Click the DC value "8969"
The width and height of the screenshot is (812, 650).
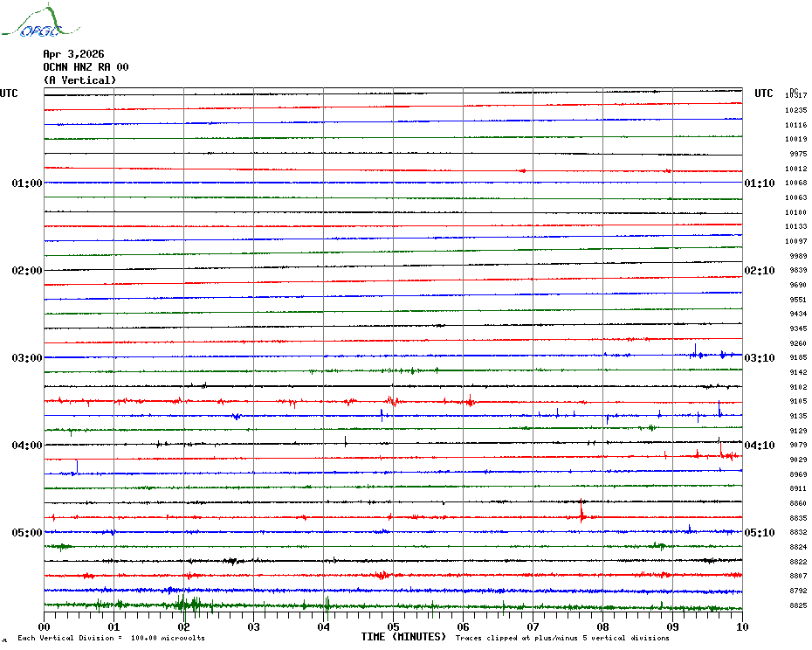click(x=798, y=474)
